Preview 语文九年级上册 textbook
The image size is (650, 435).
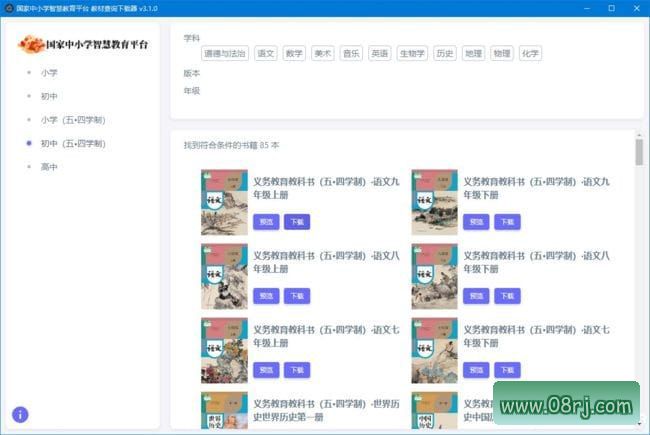click(x=266, y=222)
